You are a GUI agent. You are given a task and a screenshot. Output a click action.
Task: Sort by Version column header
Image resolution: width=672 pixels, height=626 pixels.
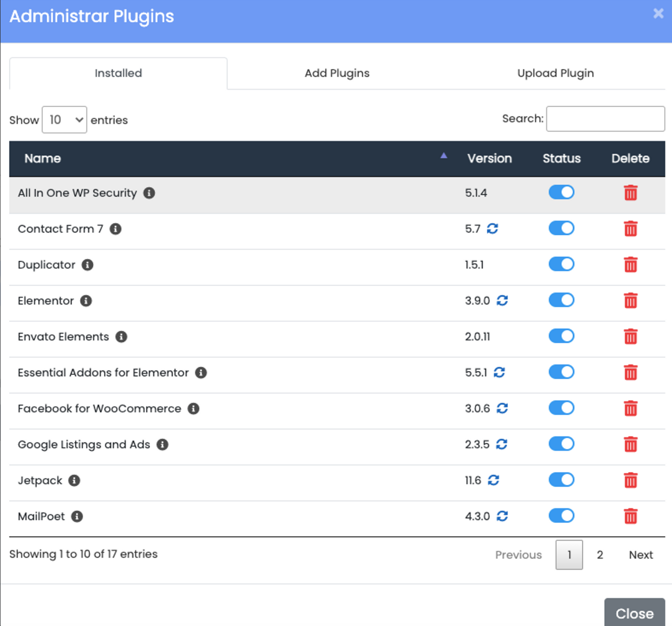coord(489,159)
